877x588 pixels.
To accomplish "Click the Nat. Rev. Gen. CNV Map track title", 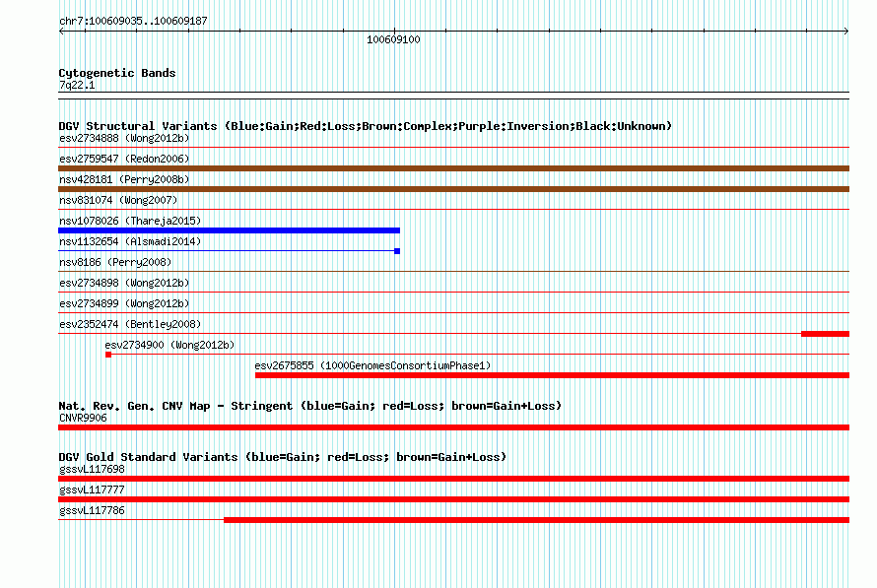I will [x=309, y=406].
